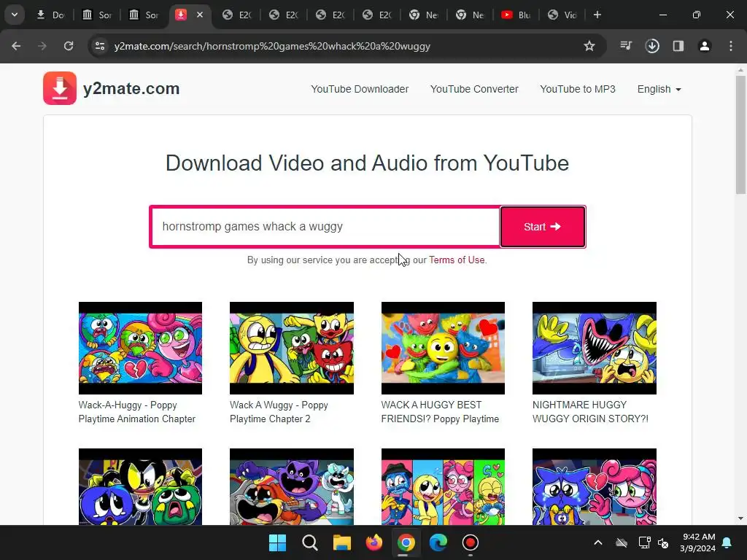747x560 pixels.
Task: Open the Wack-A-Huggy Poppy Playtime Animation thumbnail
Action: (140, 348)
